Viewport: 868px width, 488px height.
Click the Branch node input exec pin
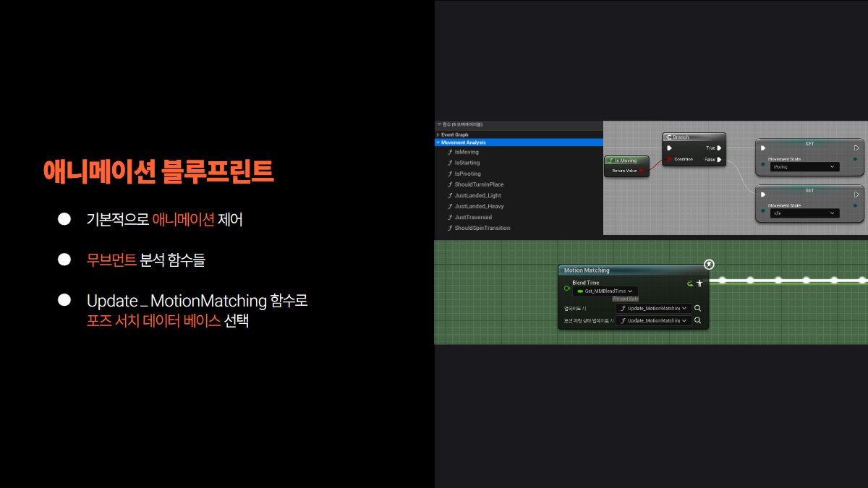point(669,148)
